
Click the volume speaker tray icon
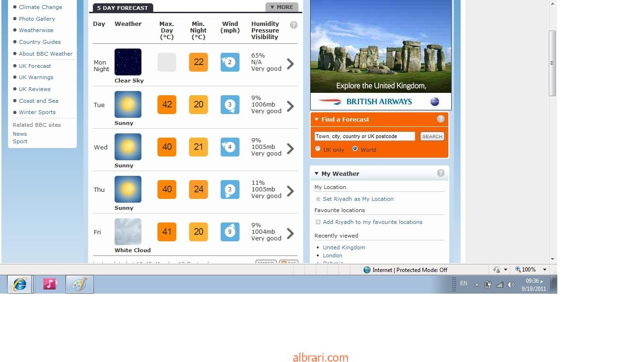pyautogui.click(x=511, y=285)
